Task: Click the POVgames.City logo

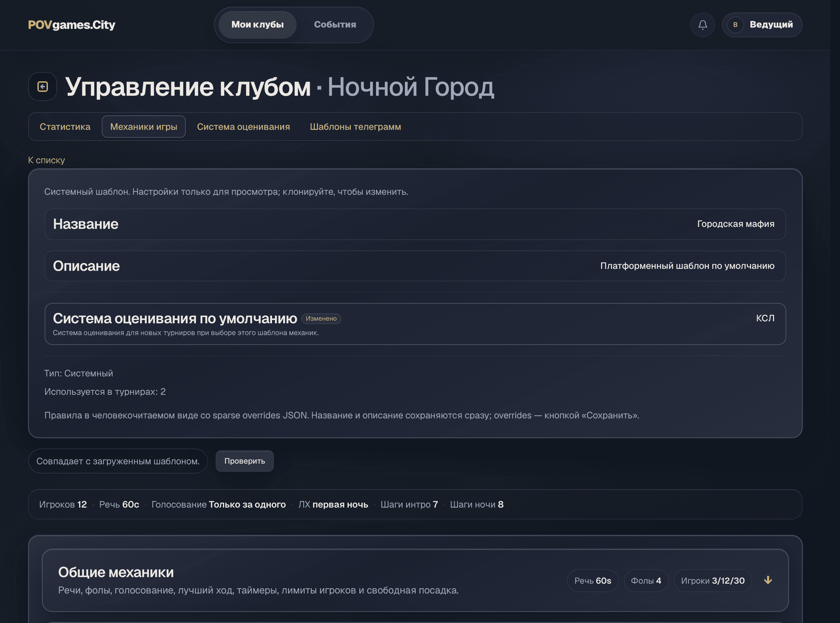Action: (72, 25)
